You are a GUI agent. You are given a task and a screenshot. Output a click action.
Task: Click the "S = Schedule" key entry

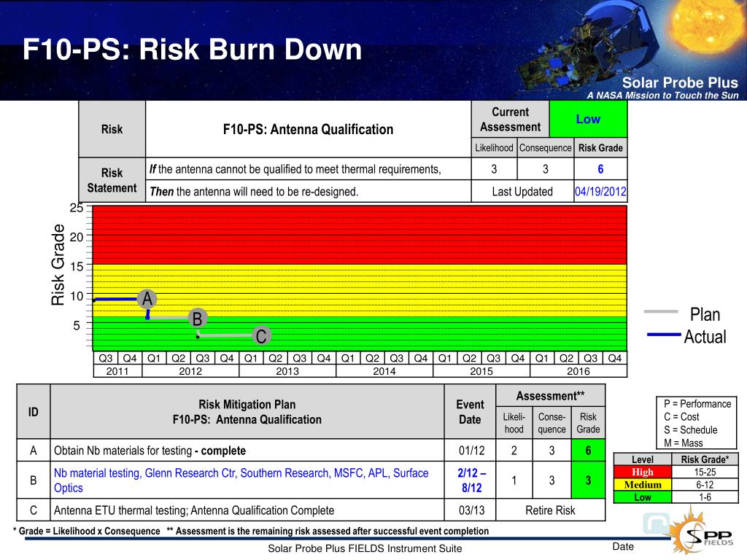tap(690, 429)
